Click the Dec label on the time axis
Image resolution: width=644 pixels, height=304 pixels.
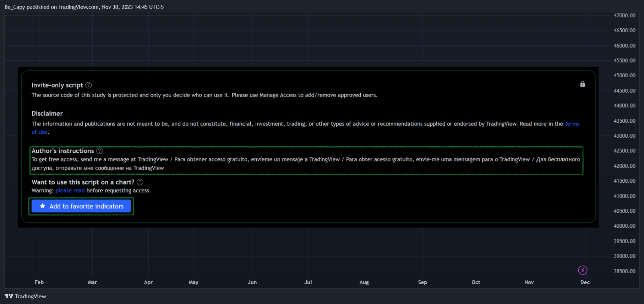click(x=585, y=282)
